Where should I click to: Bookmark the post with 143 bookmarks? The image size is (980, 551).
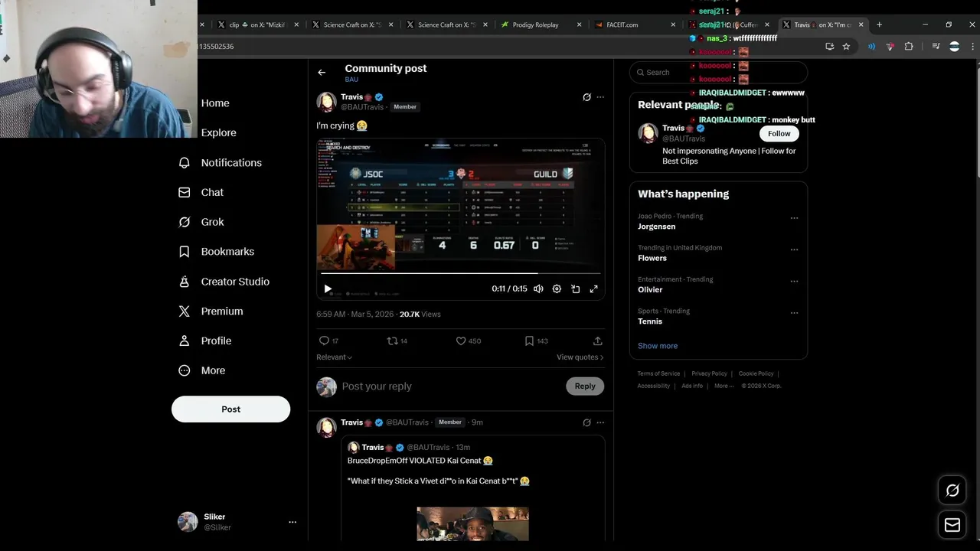[536, 341]
